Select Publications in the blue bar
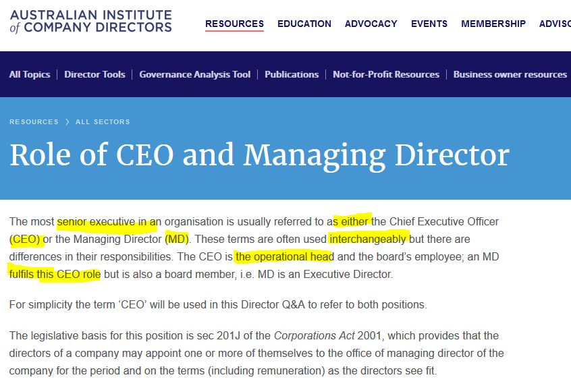The height and width of the screenshot is (392, 571). coord(292,74)
